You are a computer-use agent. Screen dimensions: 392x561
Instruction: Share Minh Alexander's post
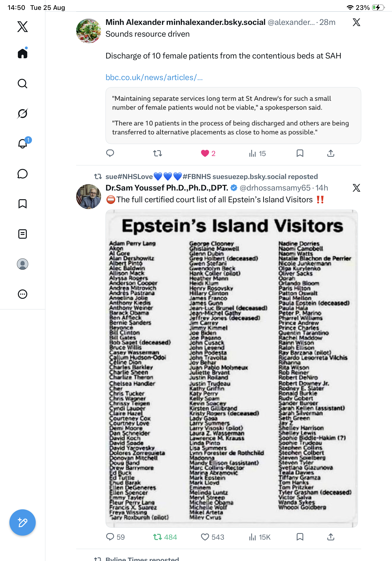pos(331,153)
